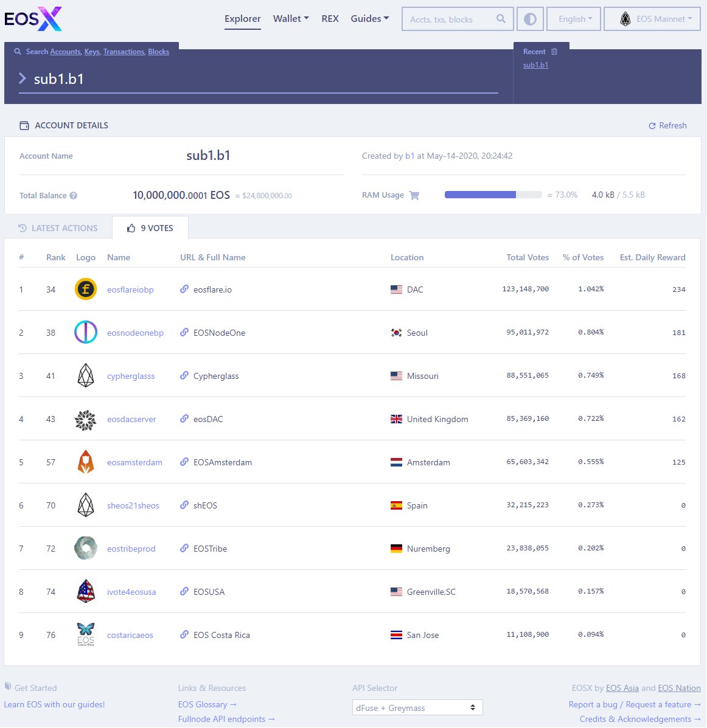The image size is (707, 728).
Task: Open Learn EOS with our guides link
Action: click(54, 704)
